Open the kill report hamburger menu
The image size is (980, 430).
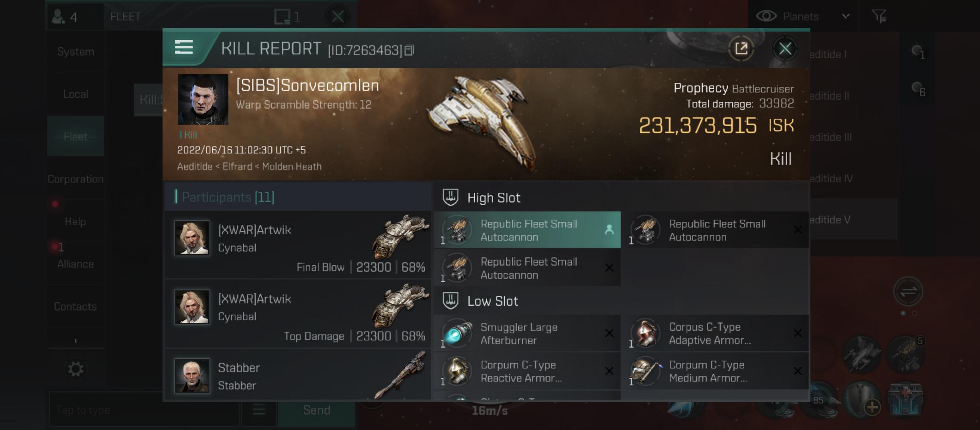point(184,48)
